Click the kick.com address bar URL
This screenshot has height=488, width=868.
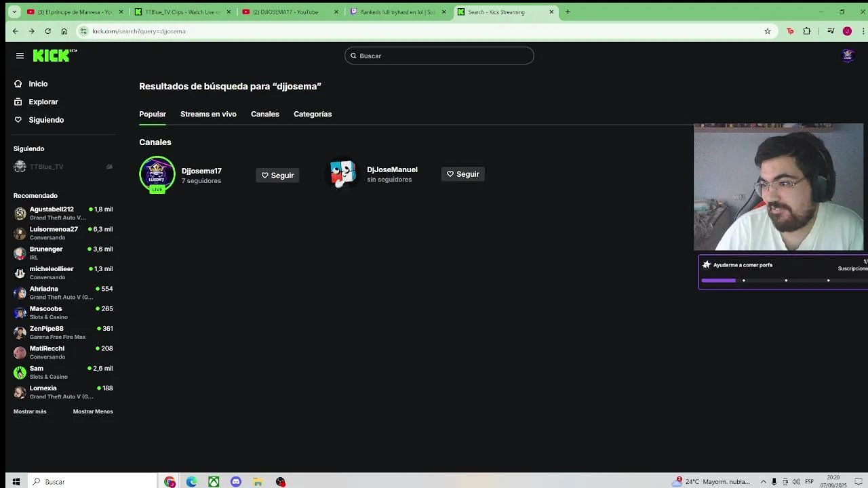pyautogui.click(x=139, y=31)
